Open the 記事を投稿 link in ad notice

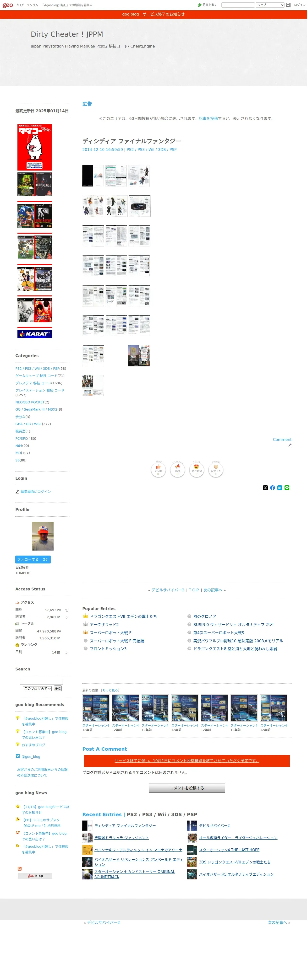tap(208, 118)
